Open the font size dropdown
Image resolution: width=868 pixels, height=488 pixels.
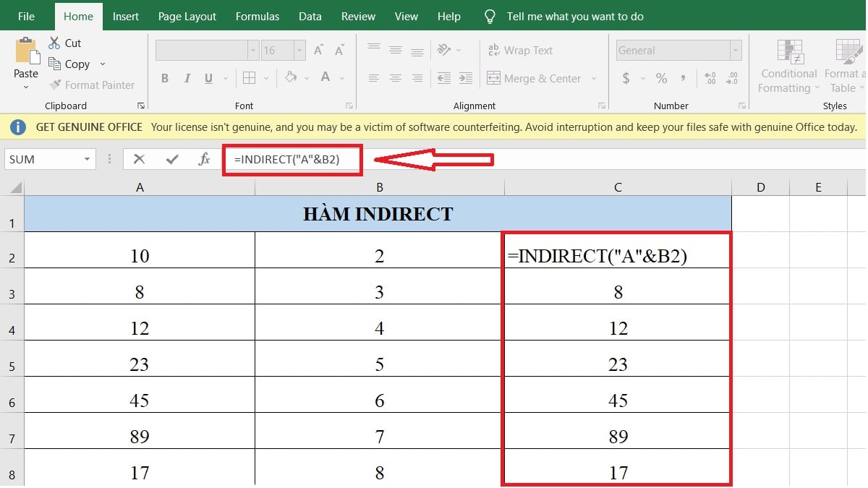coord(299,51)
